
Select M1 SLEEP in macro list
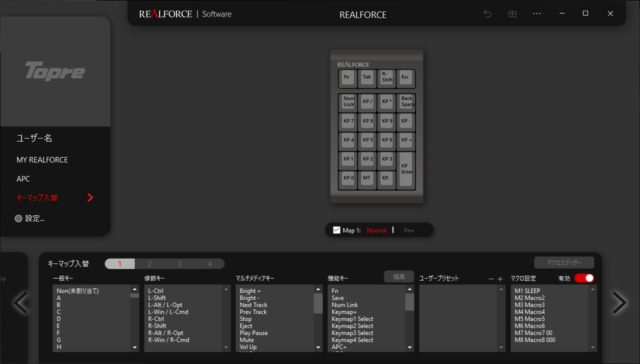[527, 291]
